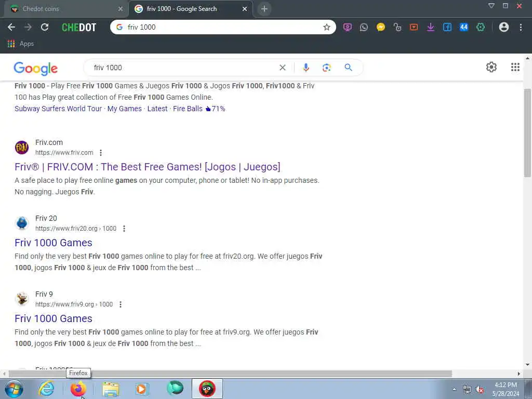
Task: Start voice search with microphone icon
Action: [305, 68]
